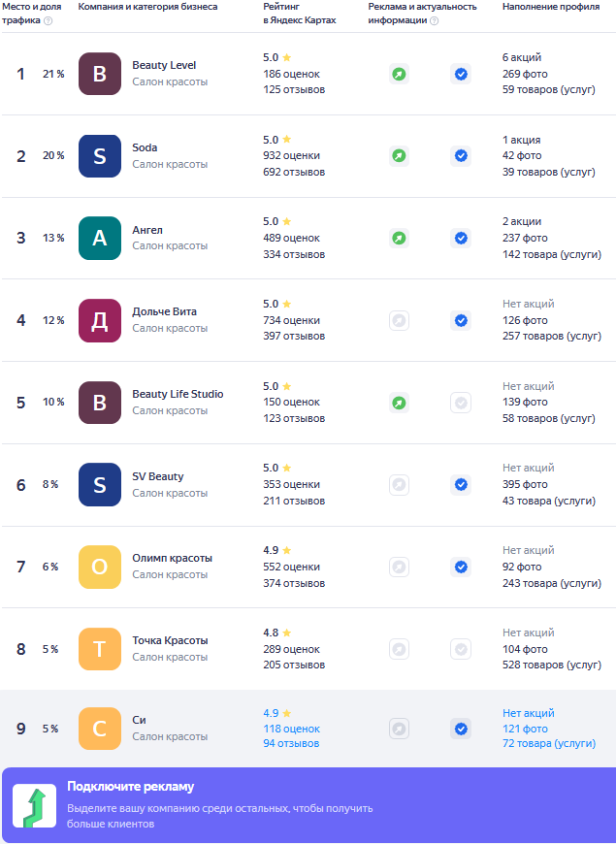Click the Ангел logo tile
The height and width of the screenshot is (844, 616).
[100, 238]
